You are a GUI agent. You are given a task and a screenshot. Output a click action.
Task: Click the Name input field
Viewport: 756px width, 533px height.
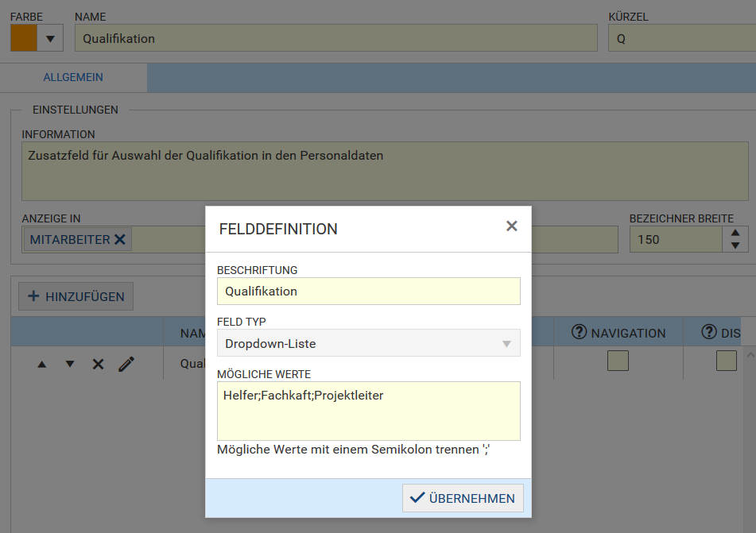(x=336, y=38)
